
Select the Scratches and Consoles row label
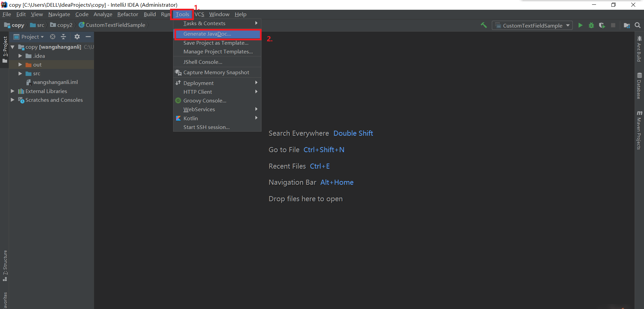[x=54, y=100]
